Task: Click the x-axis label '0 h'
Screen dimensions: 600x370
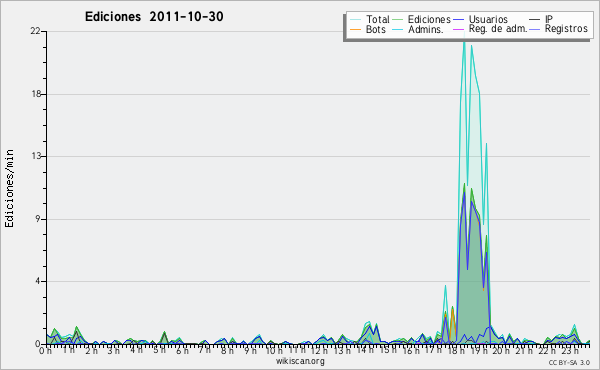Action: (45, 350)
